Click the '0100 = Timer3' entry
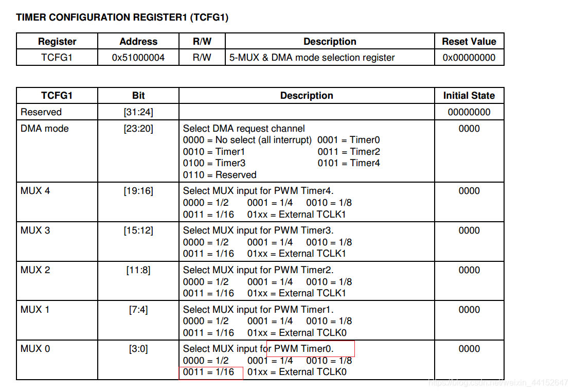The height and width of the screenshot is (392, 573). (x=214, y=163)
